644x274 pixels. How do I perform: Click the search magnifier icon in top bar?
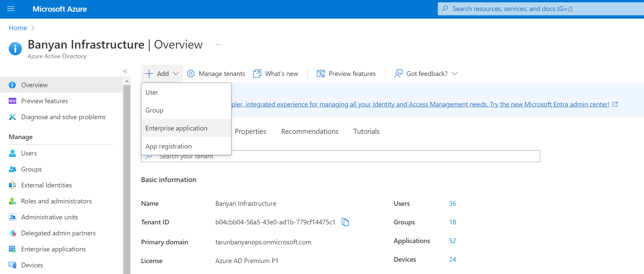coord(445,9)
